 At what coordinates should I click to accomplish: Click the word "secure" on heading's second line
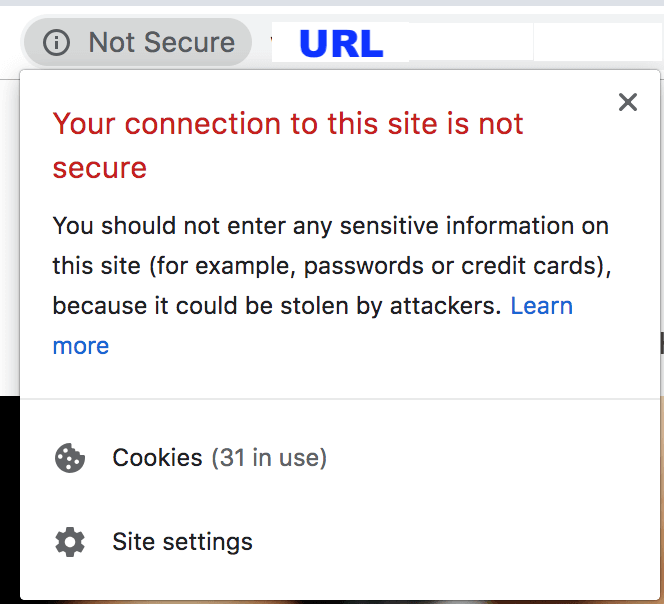tap(100, 168)
